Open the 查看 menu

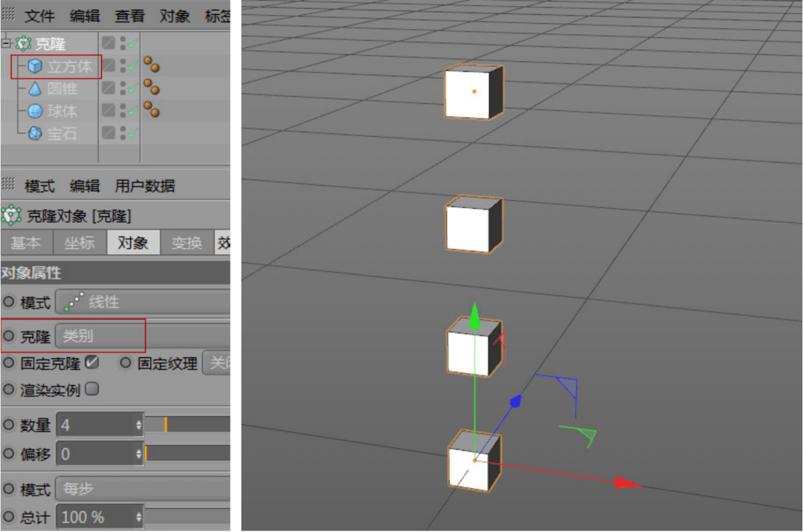[129, 16]
